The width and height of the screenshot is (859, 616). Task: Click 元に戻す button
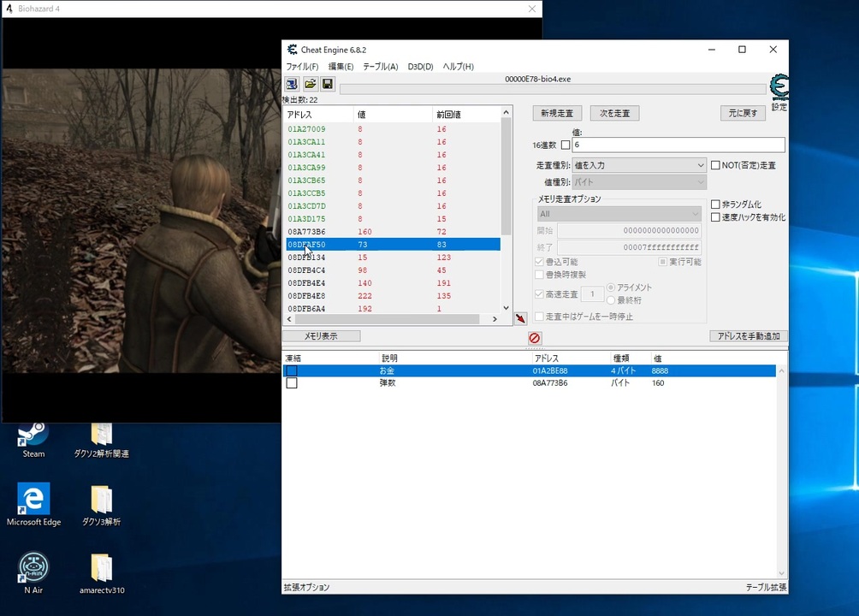tap(743, 114)
